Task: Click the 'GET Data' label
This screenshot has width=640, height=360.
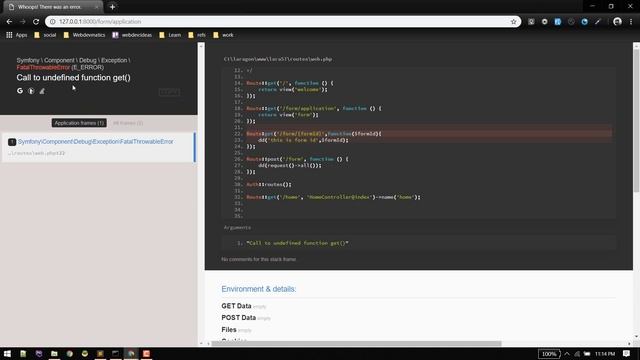Action: [236, 306]
